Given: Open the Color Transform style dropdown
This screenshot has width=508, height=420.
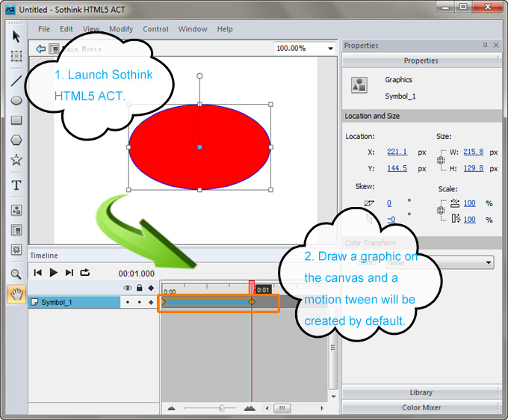Looking at the screenshot, I should click(489, 262).
